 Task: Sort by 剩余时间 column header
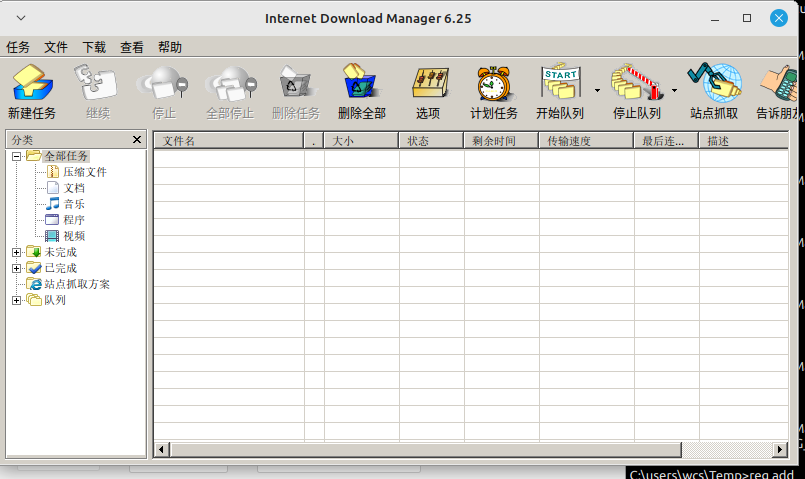[501, 141]
